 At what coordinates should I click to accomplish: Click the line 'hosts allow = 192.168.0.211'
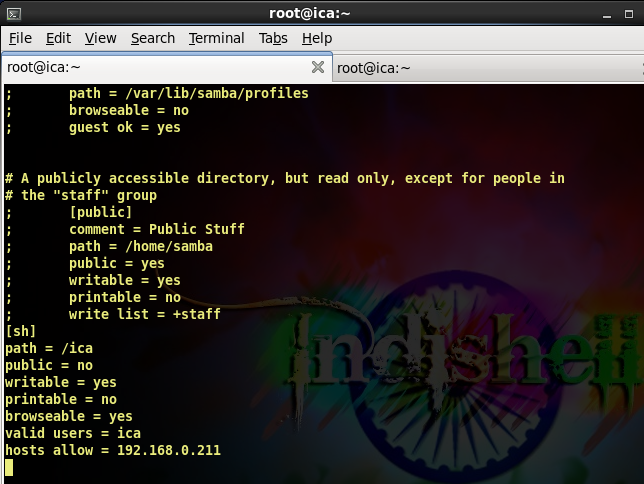click(x=113, y=450)
